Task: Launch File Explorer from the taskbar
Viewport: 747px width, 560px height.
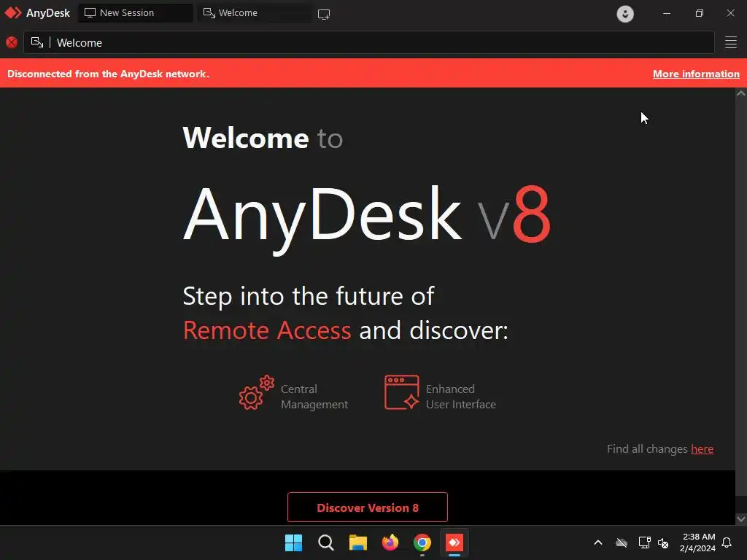Action: pyautogui.click(x=357, y=542)
